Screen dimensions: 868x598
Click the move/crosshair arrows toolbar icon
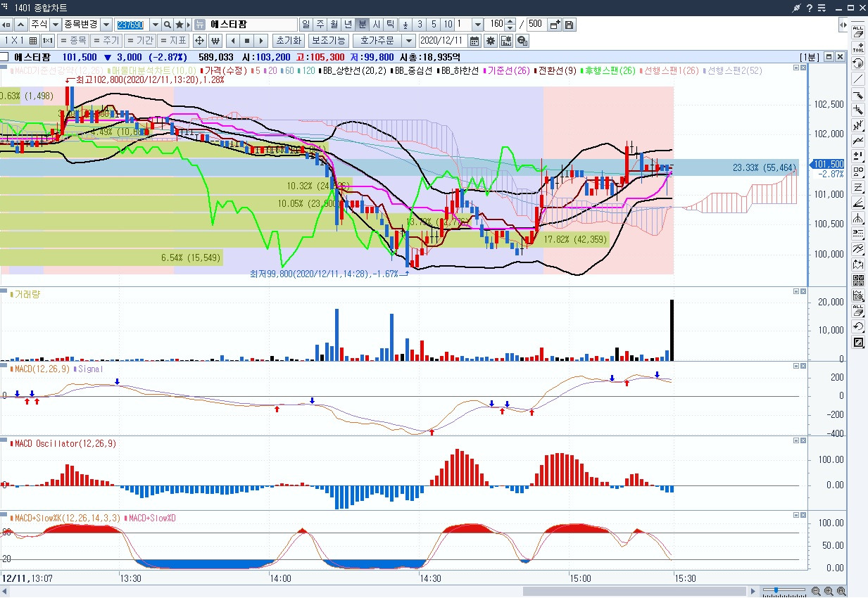(199, 41)
